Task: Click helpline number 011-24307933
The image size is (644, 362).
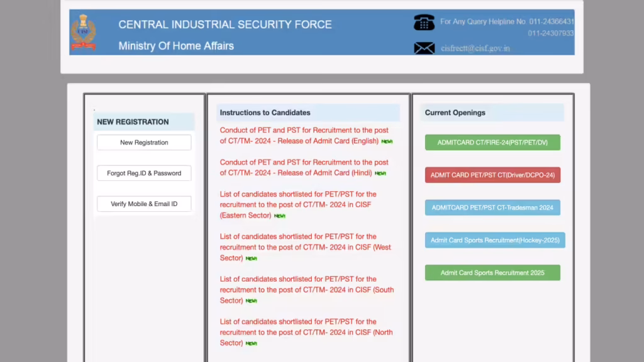Action: click(551, 33)
